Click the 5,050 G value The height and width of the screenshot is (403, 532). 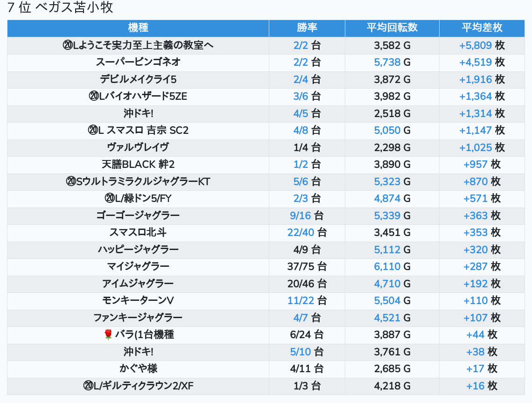click(x=392, y=130)
